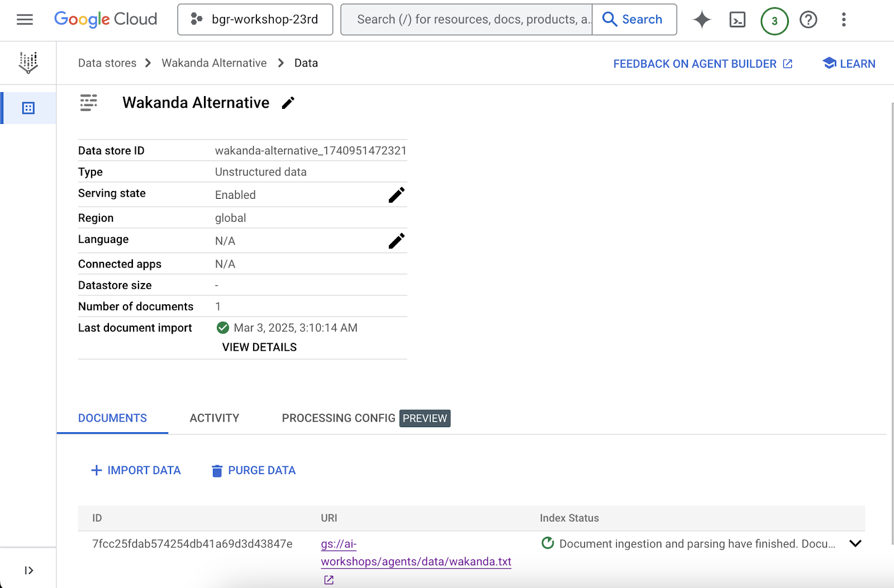894x588 pixels.
Task: Click the Import Data button
Action: tap(136, 470)
